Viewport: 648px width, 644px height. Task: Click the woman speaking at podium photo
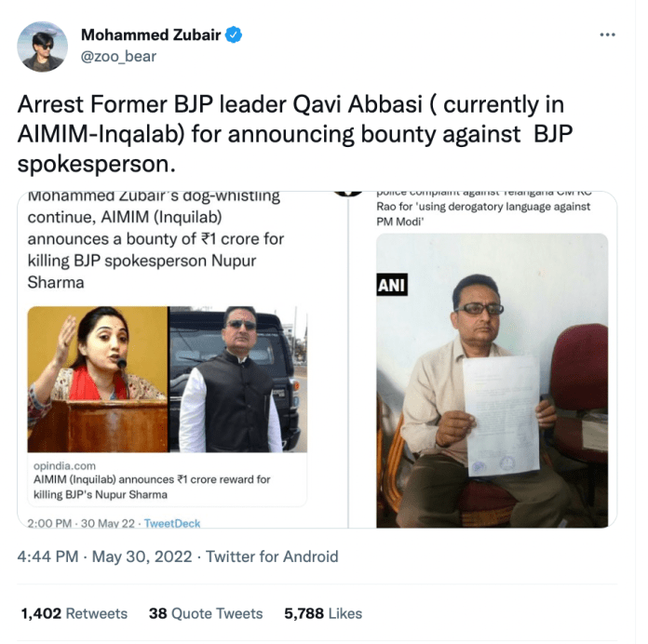tap(98, 379)
